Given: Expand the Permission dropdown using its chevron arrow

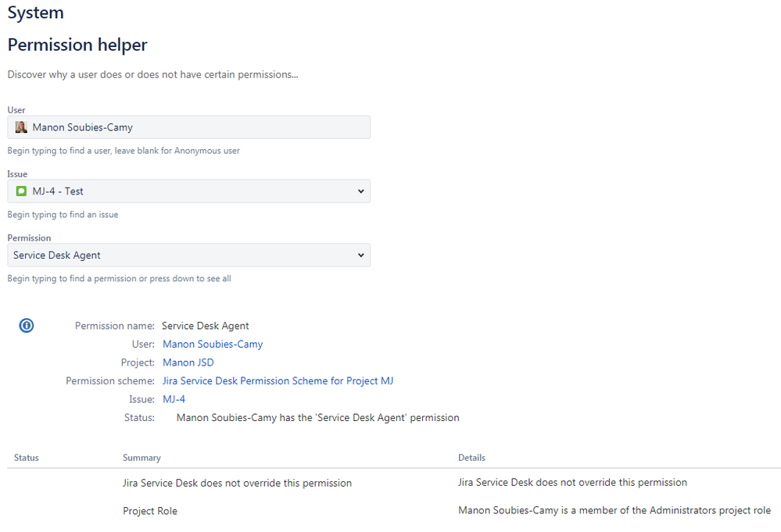Looking at the screenshot, I should click(x=360, y=255).
